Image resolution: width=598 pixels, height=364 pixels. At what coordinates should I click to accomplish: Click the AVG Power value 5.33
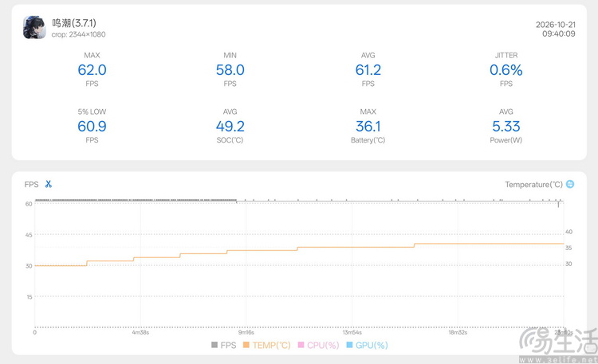506,126
